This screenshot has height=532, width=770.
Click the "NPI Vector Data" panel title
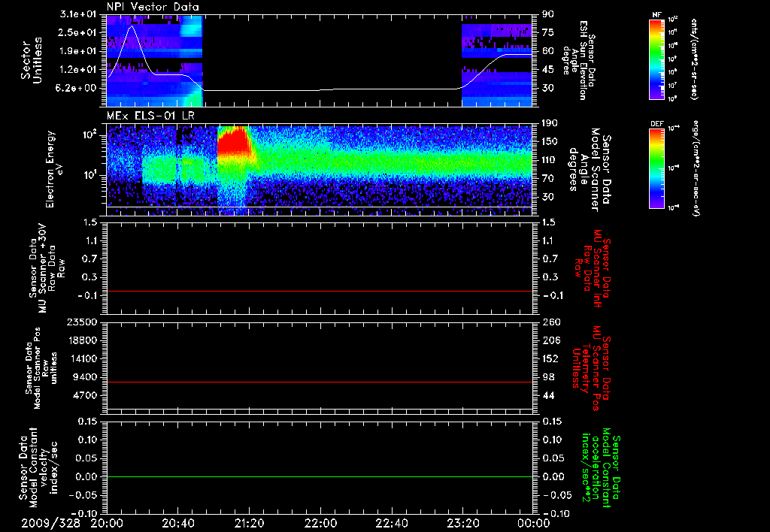coord(153,7)
